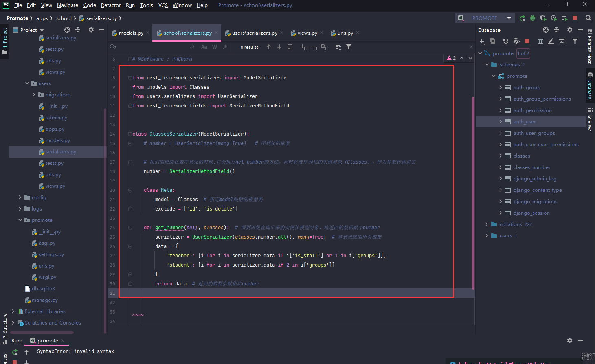Screen dimensions: 595x364
Task: Click the Rerun PROMOTE toolbar icon
Action: 523,18
